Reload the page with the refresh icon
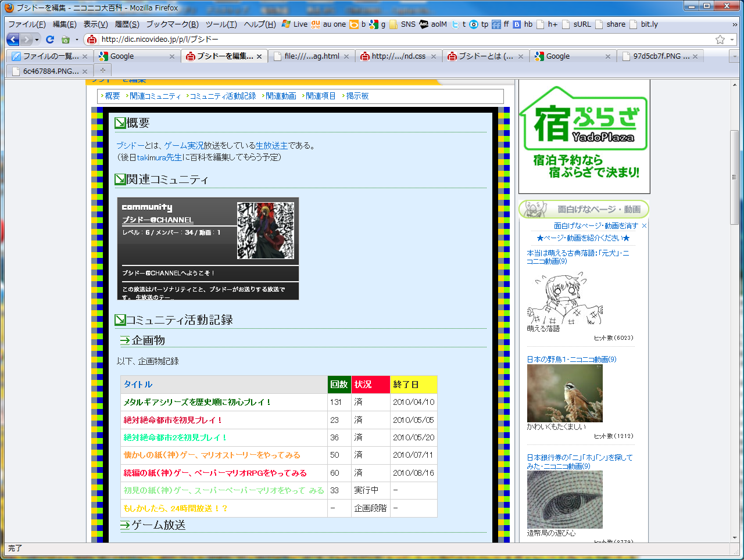Screen dimensions: 744x560 [50, 40]
